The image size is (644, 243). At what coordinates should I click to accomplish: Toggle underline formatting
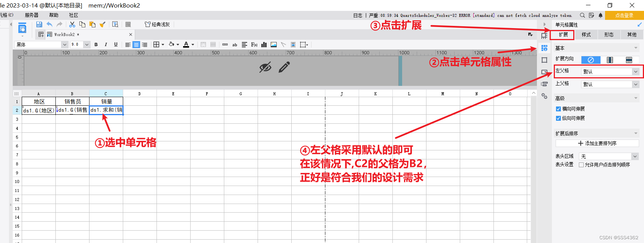[116, 44]
